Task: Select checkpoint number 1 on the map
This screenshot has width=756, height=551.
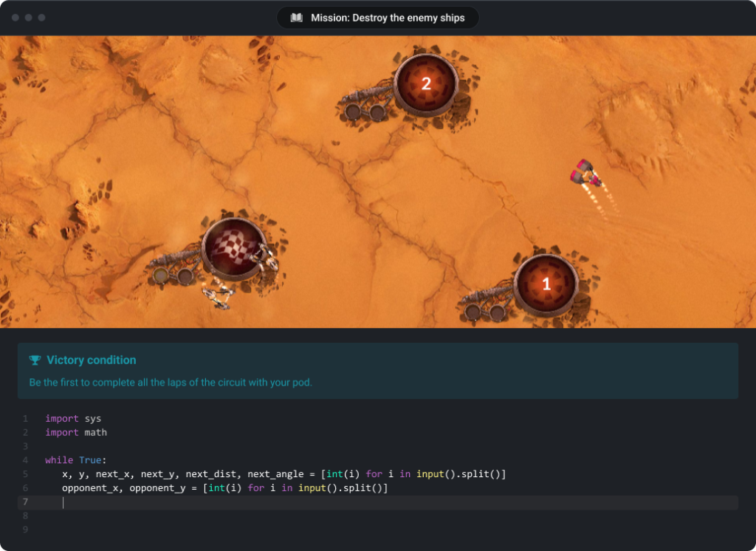Action: (x=546, y=284)
